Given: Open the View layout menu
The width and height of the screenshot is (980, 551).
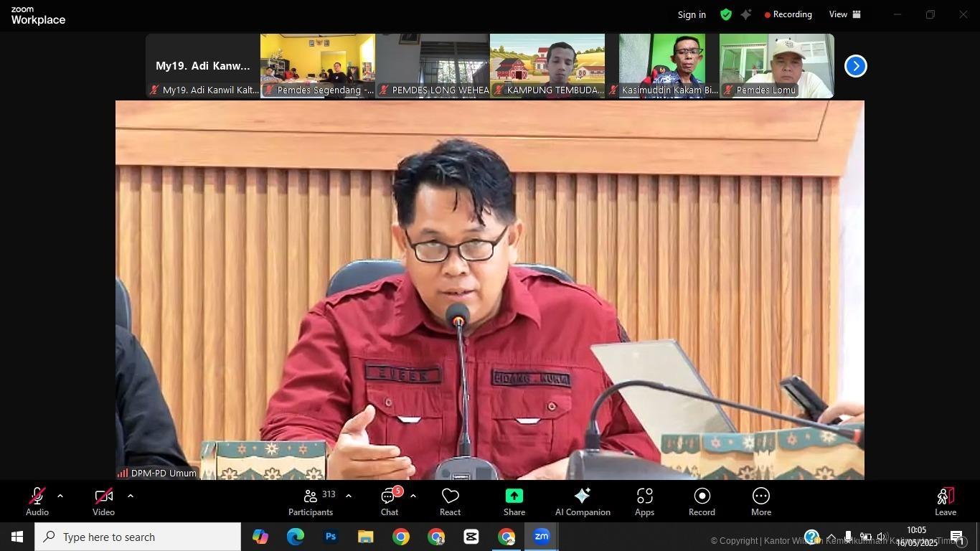Looking at the screenshot, I should click(845, 14).
